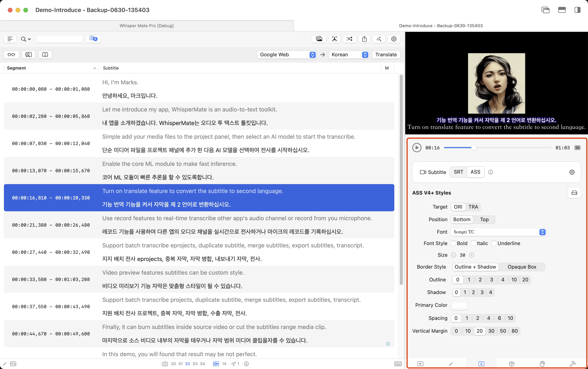Enable the Bold font style checkbox
588x369 pixels.
pos(453,243)
